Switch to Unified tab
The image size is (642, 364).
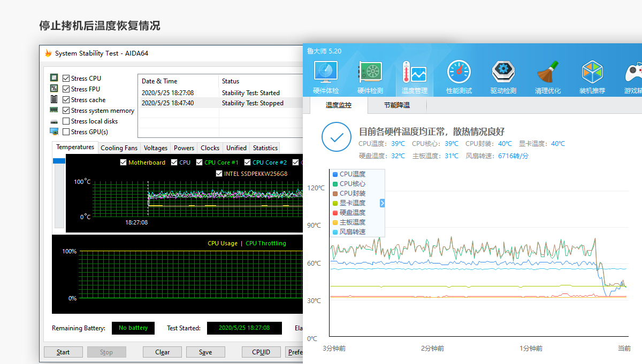[x=236, y=148]
